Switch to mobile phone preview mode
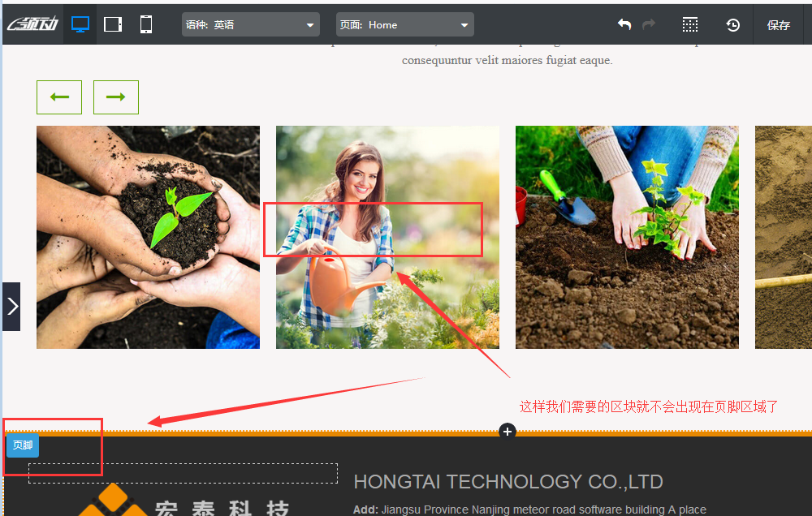The width and height of the screenshot is (812, 516). pos(146,24)
